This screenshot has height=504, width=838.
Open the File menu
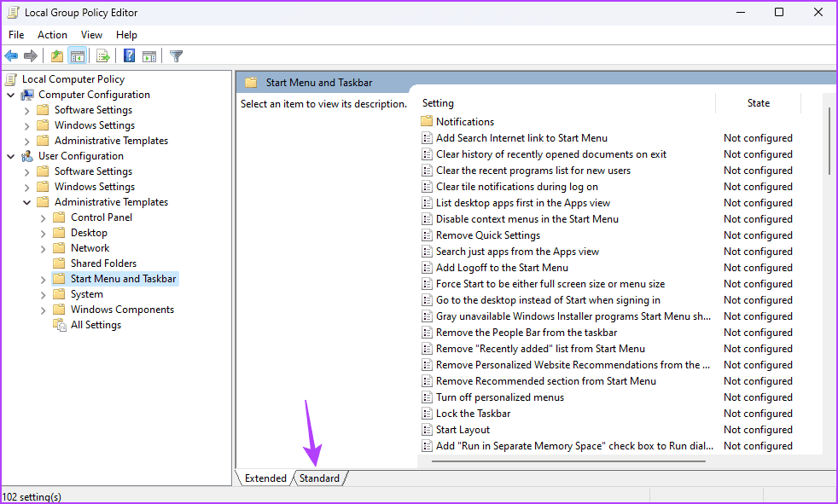[x=16, y=35]
